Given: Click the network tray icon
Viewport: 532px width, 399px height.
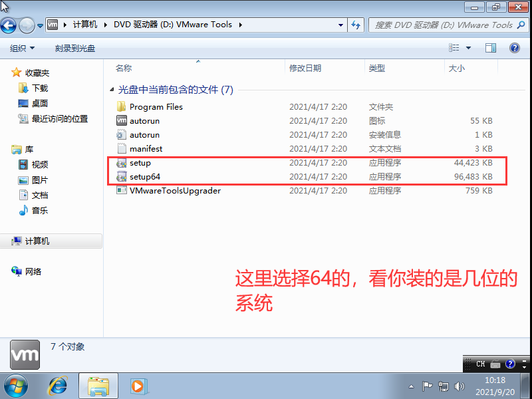Looking at the screenshot, I should (443, 386).
